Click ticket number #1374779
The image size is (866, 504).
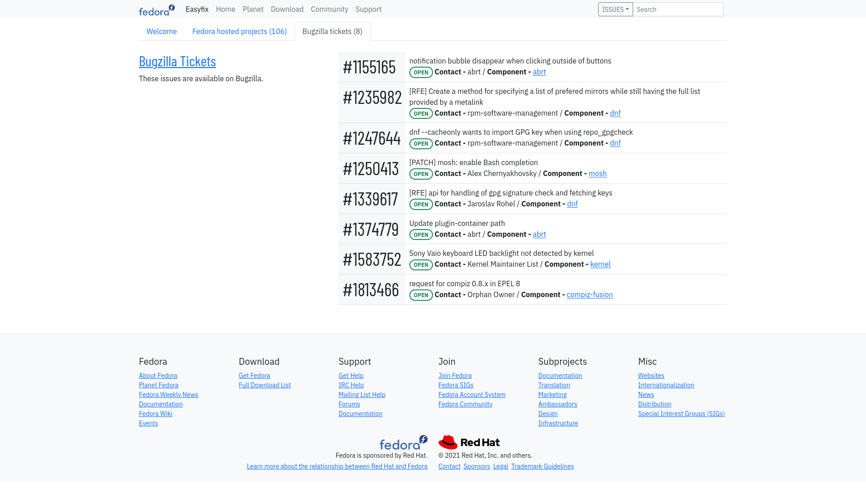tap(371, 230)
